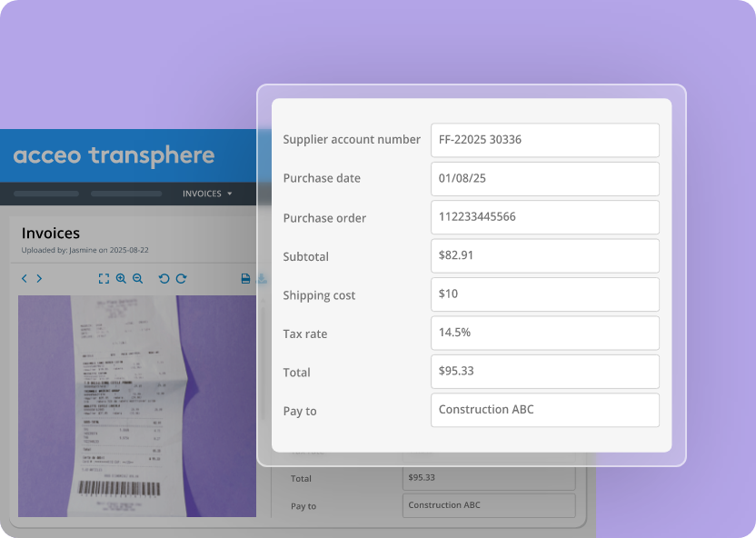Click the Total field in the popup panel
756x538 pixels.
point(544,371)
